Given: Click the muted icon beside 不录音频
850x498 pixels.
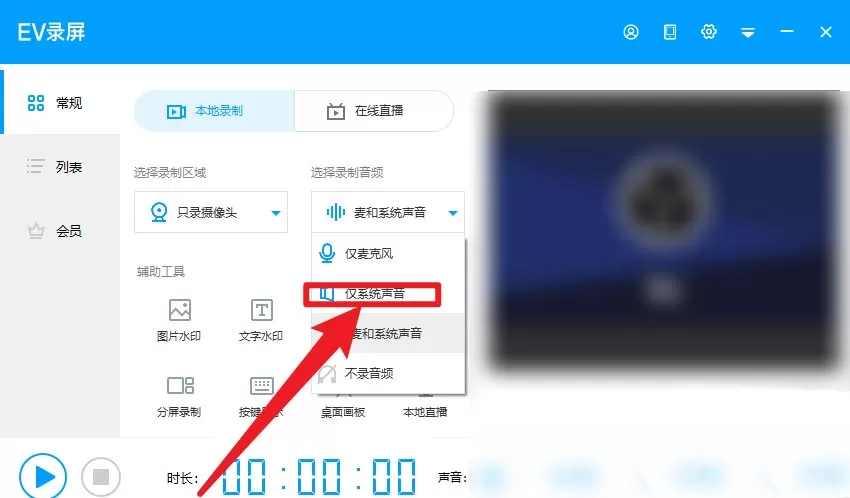Looking at the screenshot, I should pyautogui.click(x=327, y=374).
